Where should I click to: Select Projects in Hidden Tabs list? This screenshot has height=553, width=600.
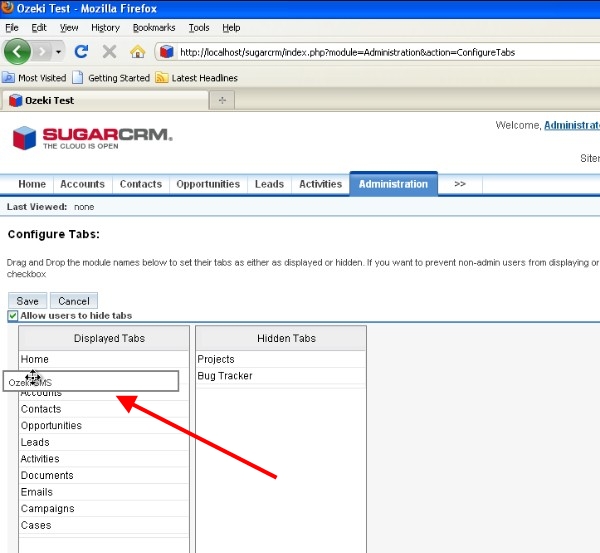pyautogui.click(x=281, y=359)
